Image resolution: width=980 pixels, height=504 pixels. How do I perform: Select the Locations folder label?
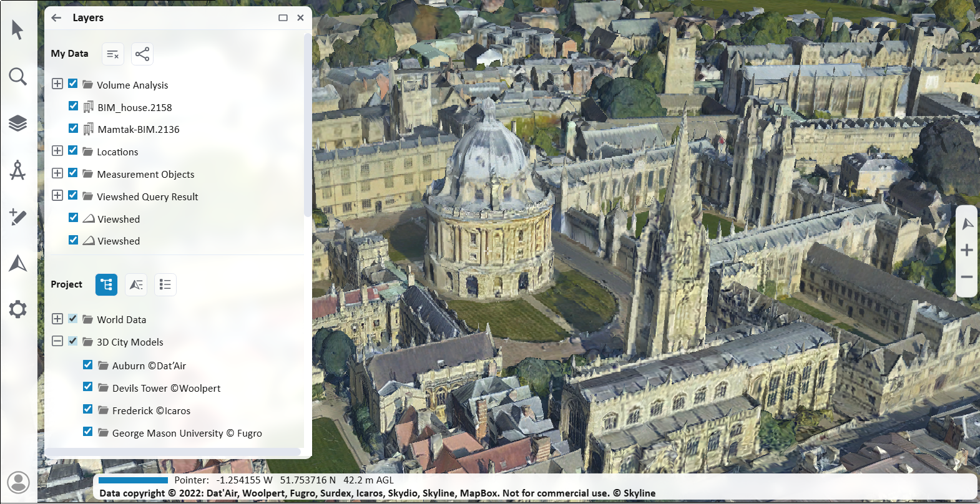117,152
